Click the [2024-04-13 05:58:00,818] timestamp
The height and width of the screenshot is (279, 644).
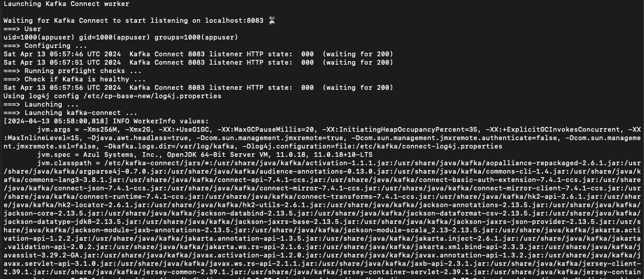(x=56, y=121)
